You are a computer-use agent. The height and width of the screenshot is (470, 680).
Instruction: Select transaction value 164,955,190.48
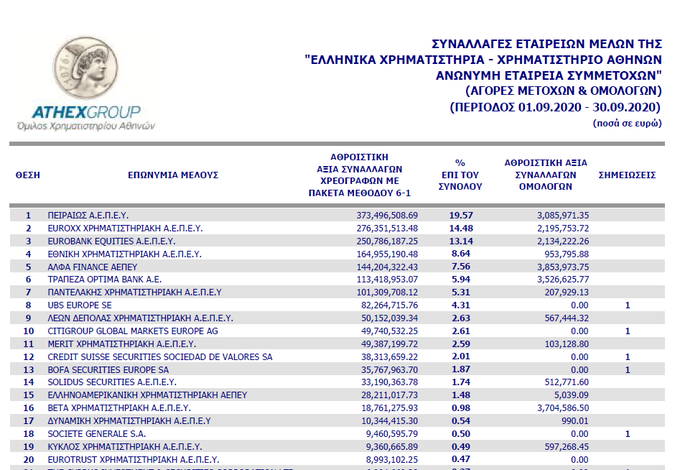[387, 254]
